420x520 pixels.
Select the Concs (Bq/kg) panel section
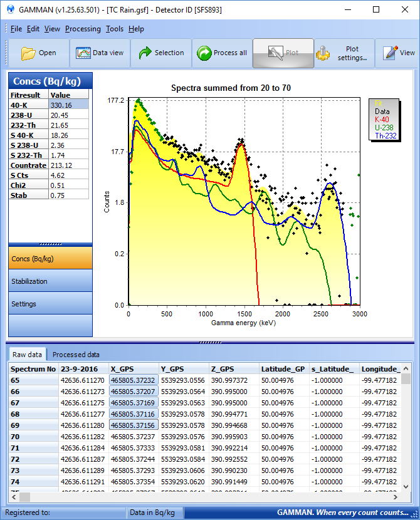[x=50, y=259]
